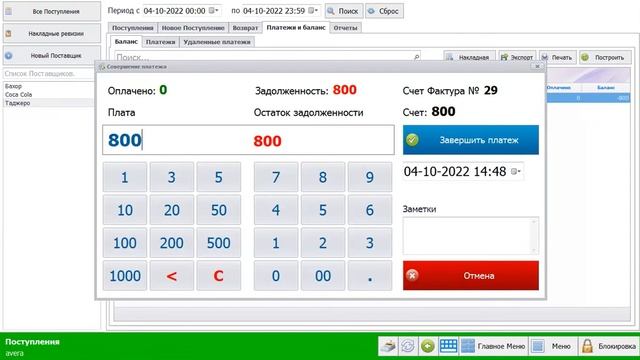Click the red X icon on Отмена
The image size is (640, 360).
(412, 276)
